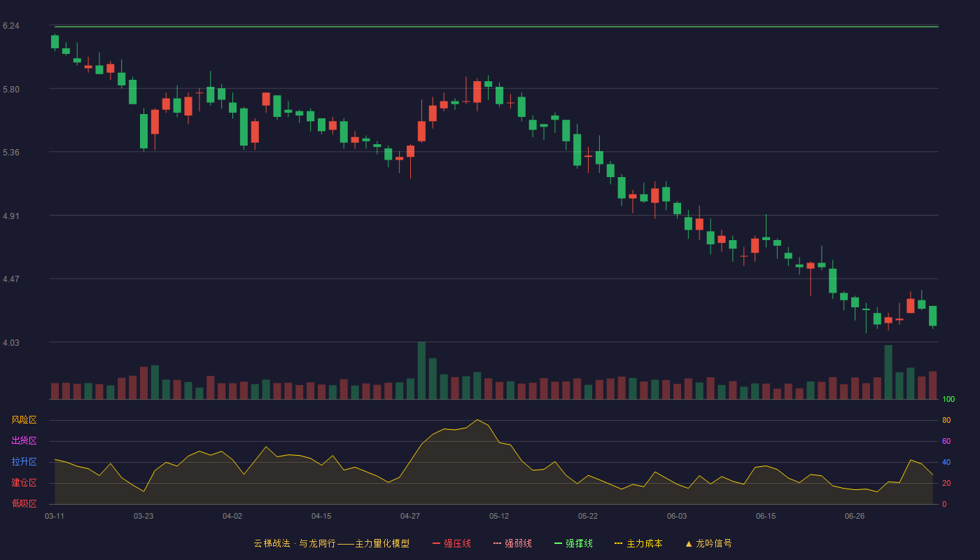This screenshot has width=980, height=560.
Task: Toggle the 强压线 legend series
Action: (x=451, y=543)
